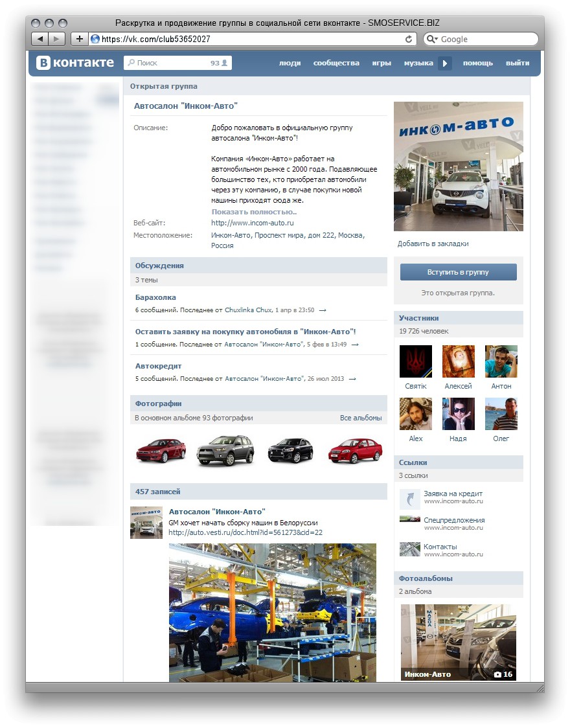This screenshot has height=728, width=570.
Task: Click the plus add-bookmark button
Action: pyautogui.click(x=80, y=39)
